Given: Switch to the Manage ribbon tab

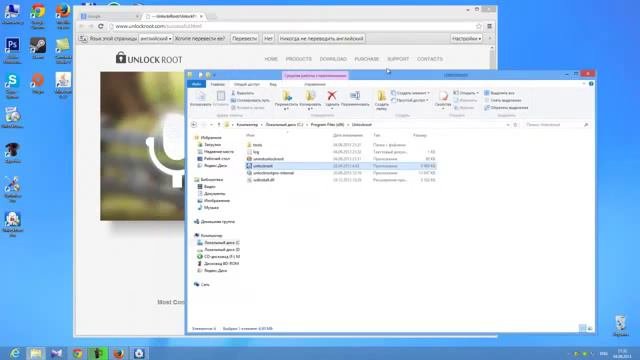Looking at the screenshot, I should click(x=315, y=84).
